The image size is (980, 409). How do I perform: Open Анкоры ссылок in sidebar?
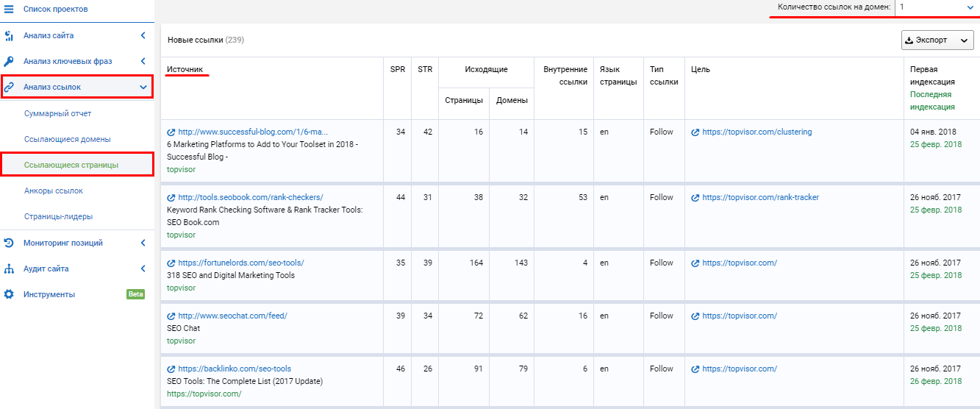tap(54, 191)
